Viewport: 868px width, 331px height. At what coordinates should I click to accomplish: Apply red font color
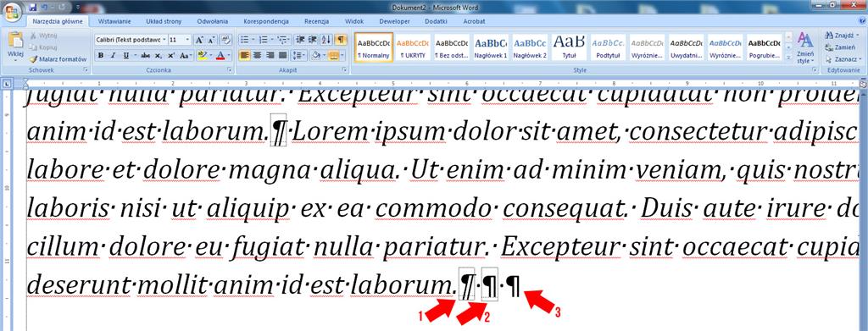pyautogui.click(x=221, y=56)
